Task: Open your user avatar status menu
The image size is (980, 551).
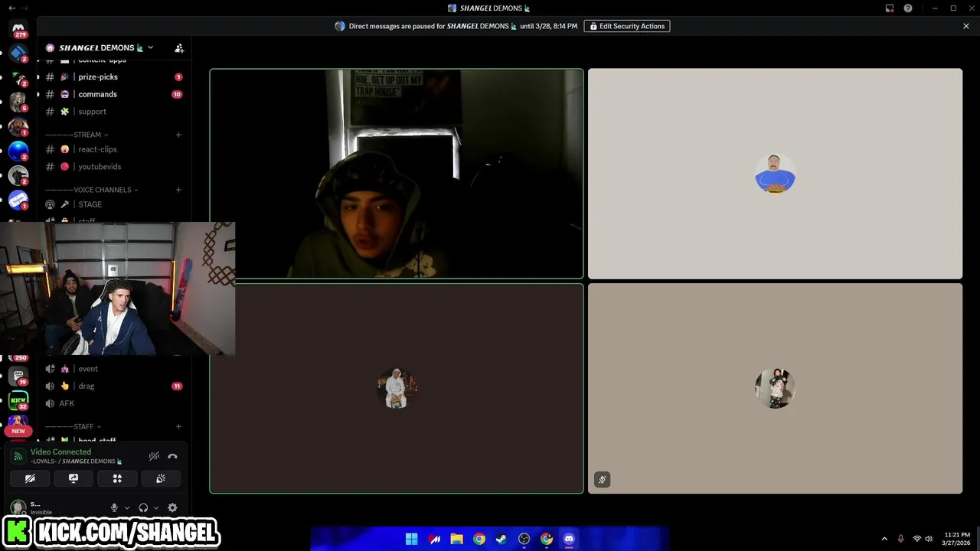Action: pos(18,507)
